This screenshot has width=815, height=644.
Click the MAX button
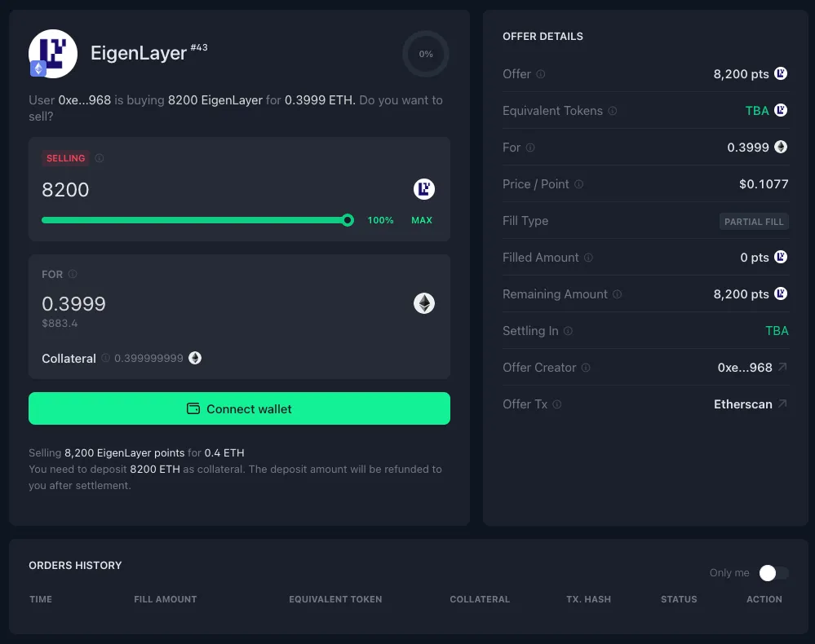[422, 220]
